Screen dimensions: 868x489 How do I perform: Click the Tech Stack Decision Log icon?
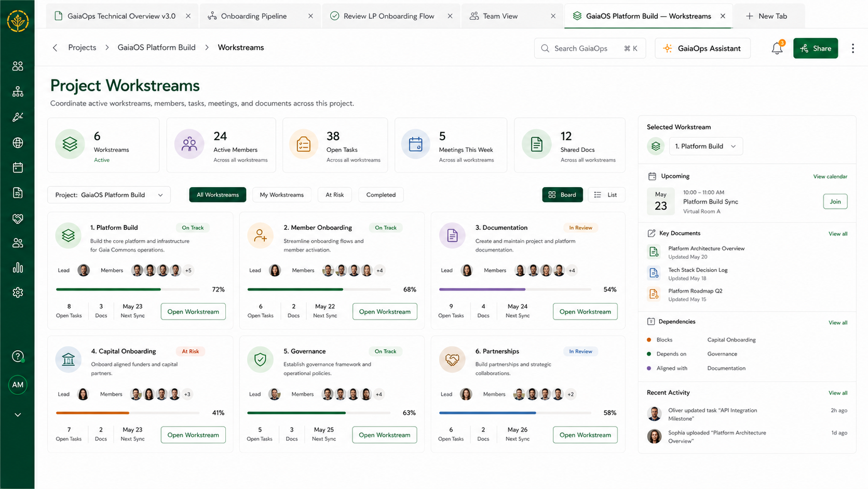pyautogui.click(x=654, y=273)
